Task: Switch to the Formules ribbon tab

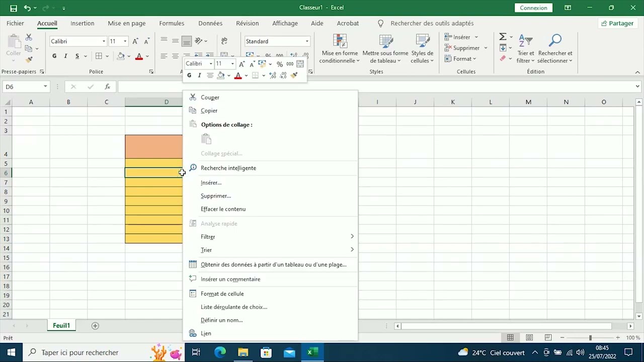Action: pyautogui.click(x=172, y=23)
